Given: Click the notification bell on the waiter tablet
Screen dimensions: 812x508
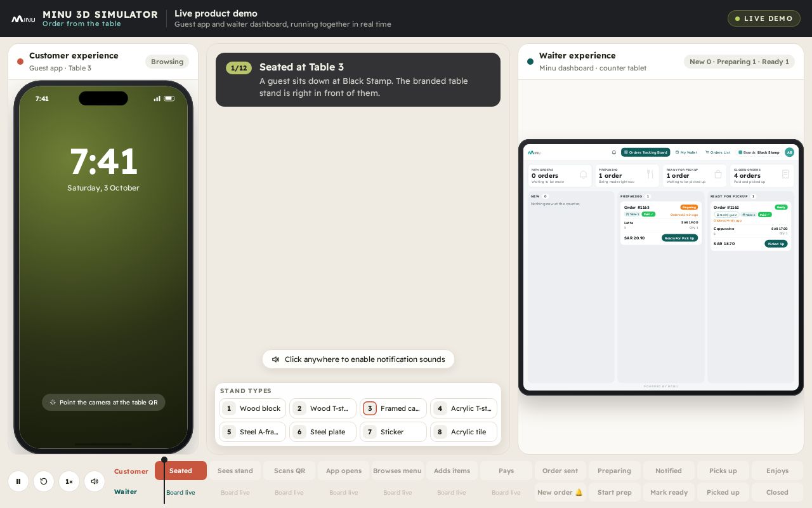Looking at the screenshot, I should 613,152.
